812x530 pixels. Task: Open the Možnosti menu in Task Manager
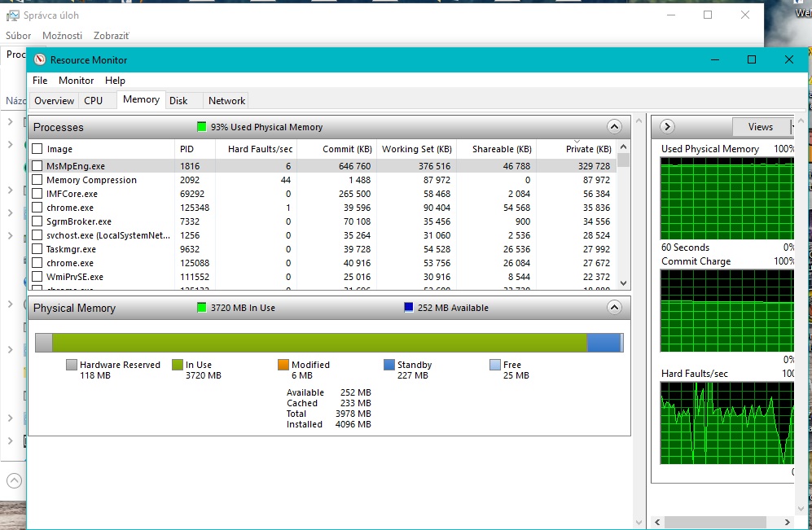coord(62,36)
